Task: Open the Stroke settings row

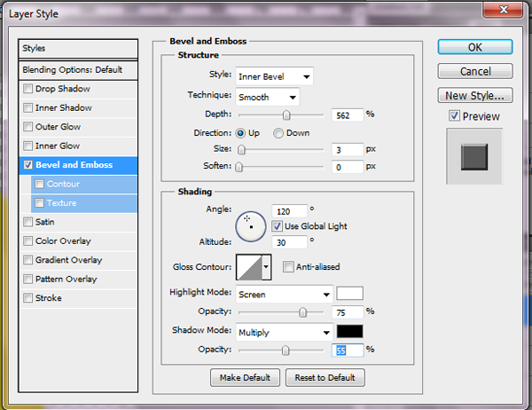Action: click(78, 298)
